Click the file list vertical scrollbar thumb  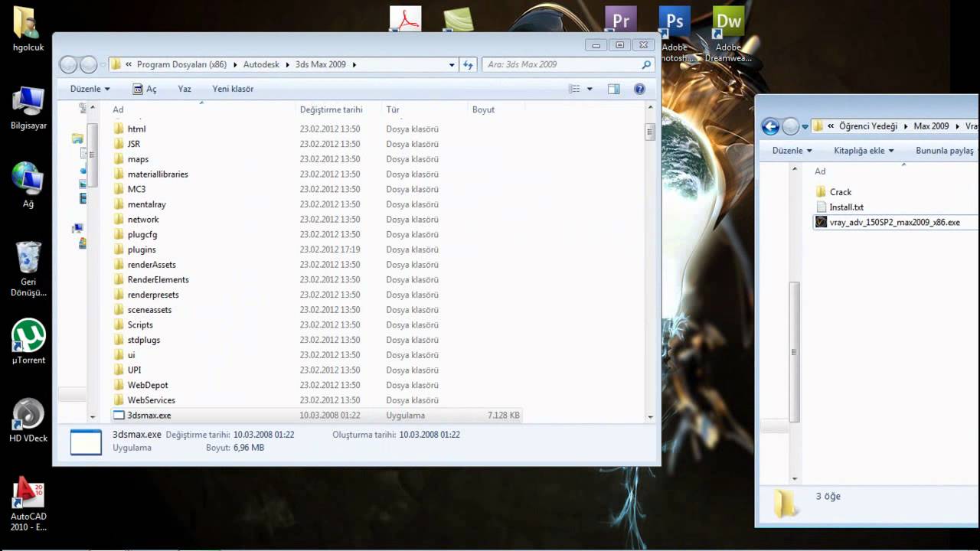650,132
